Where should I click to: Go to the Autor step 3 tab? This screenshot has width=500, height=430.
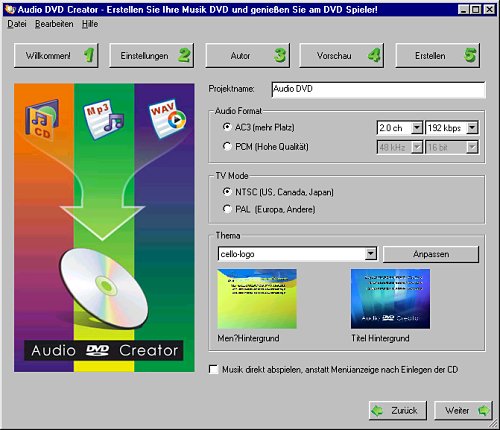(248, 55)
